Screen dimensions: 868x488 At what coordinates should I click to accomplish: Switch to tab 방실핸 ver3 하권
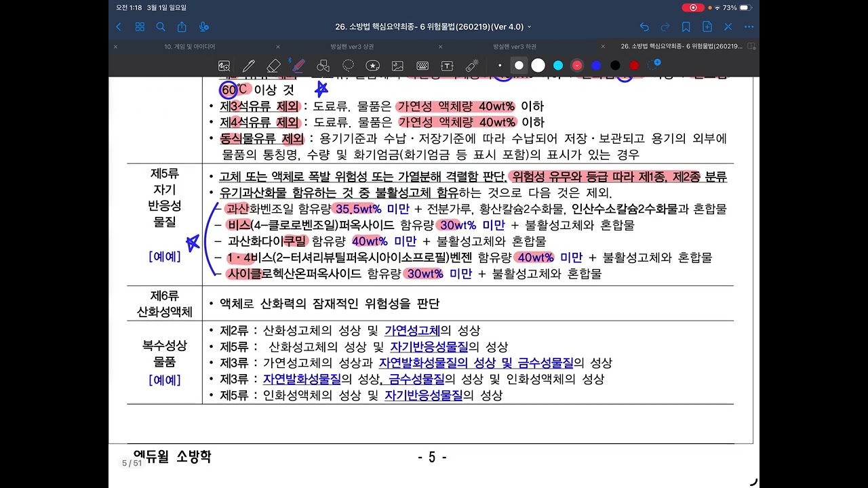click(x=515, y=47)
